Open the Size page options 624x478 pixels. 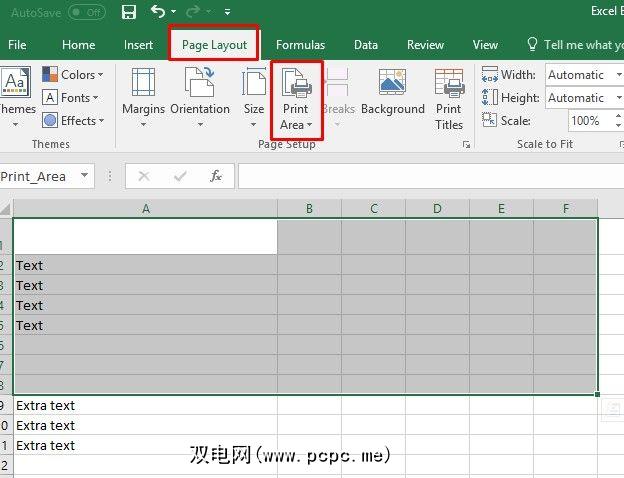click(254, 98)
